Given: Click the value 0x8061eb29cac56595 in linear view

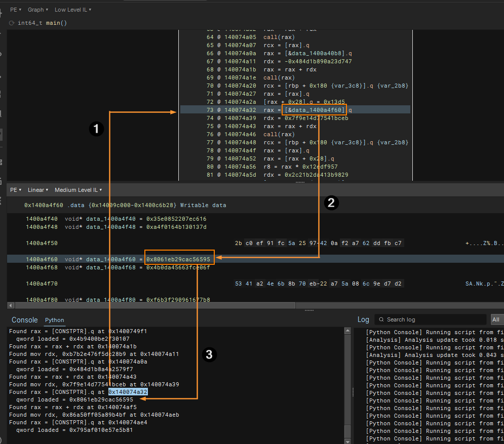Looking at the screenshot, I should coord(178,259).
